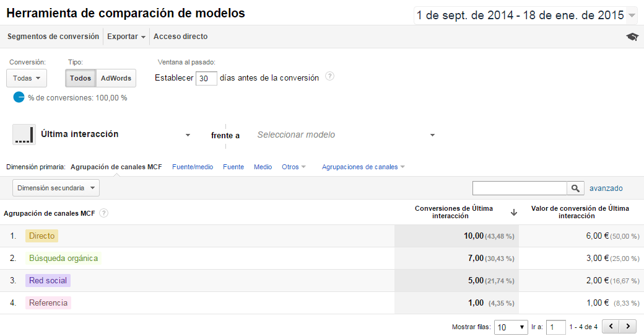Go to next page arrow
The width and height of the screenshot is (644, 336).
pyautogui.click(x=628, y=326)
